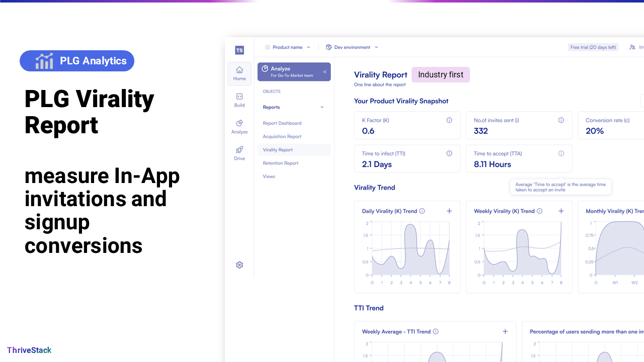Show info for Weekly Virality (K) Trend
Image resolution: width=644 pixels, height=362 pixels.
[x=540, y=211]
